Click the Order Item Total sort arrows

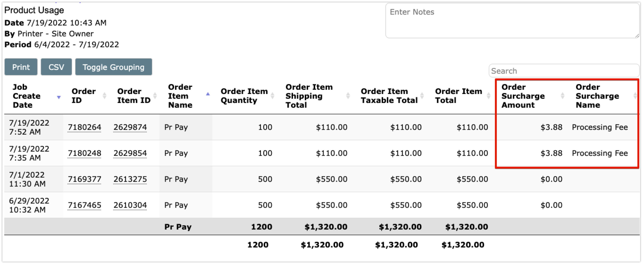tap(489, 96)
